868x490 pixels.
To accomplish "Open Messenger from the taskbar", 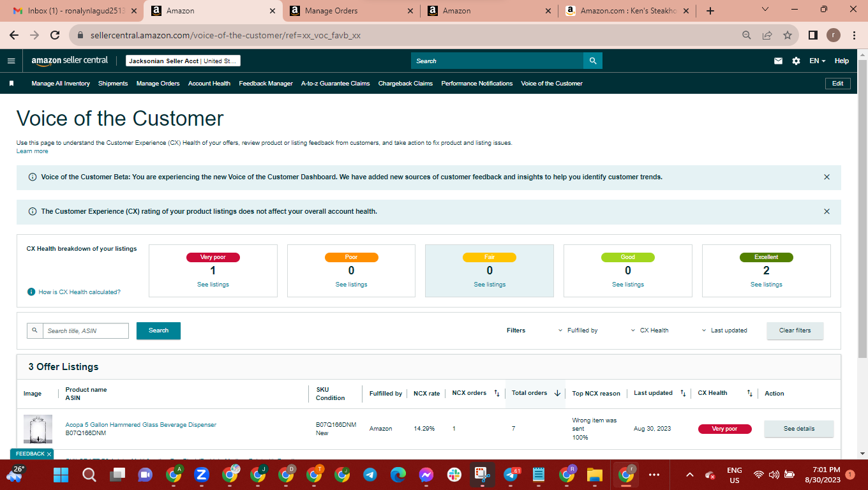I will point(426,475).
